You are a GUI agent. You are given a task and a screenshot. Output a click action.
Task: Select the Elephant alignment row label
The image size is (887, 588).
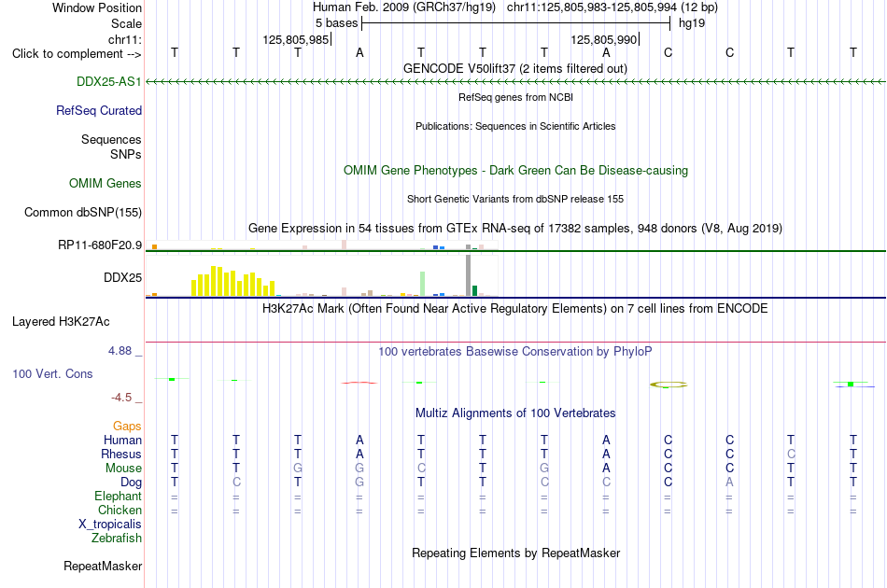(x=118, y=497)
